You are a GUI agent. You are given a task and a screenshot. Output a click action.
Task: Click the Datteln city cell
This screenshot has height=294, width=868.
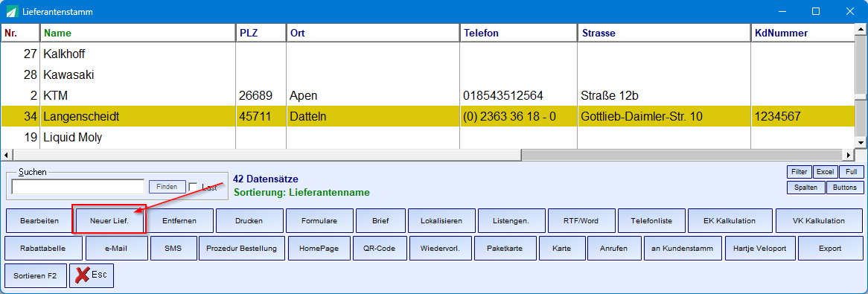pos(373,116)
